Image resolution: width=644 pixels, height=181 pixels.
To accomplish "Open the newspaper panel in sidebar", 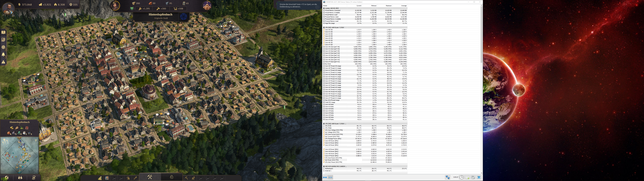I will (x=4, y=40).
